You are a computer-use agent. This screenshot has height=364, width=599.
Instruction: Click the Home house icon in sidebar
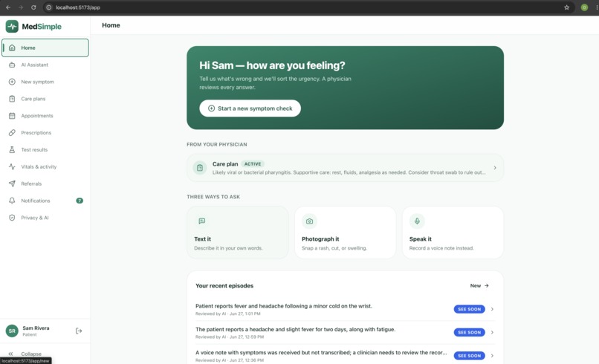[12, 48]
